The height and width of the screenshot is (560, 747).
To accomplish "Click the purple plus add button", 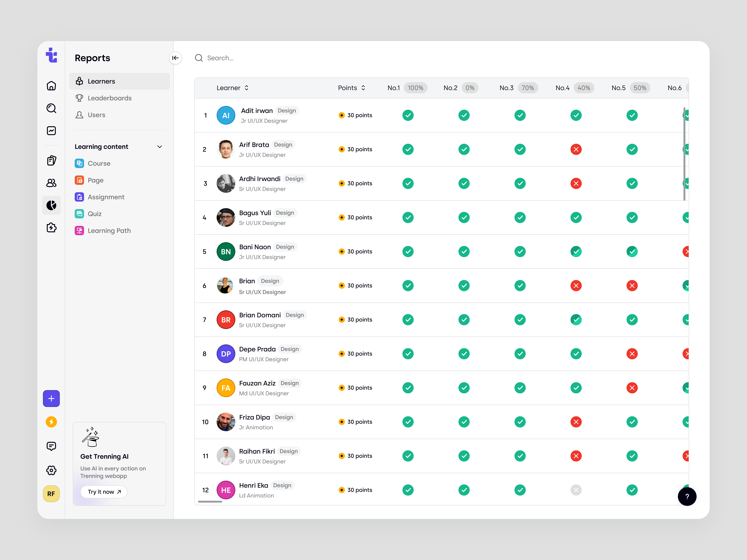I will (x=51, y=399).
